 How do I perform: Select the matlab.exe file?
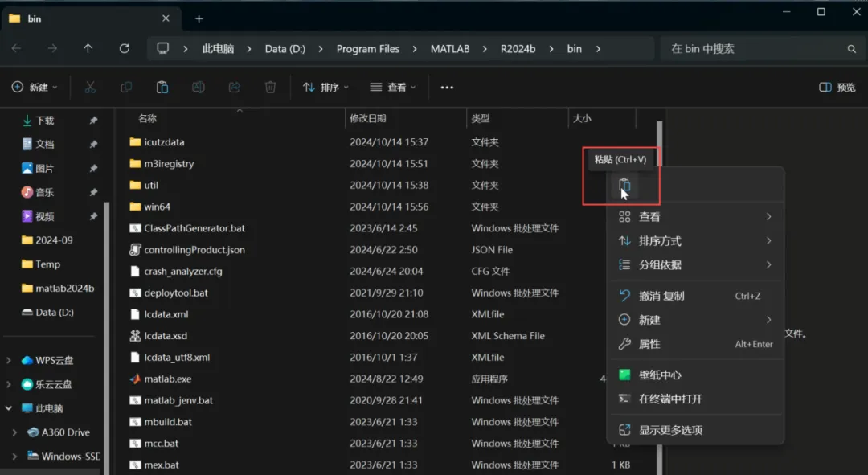pyautogui.click(x=168, y=379)
